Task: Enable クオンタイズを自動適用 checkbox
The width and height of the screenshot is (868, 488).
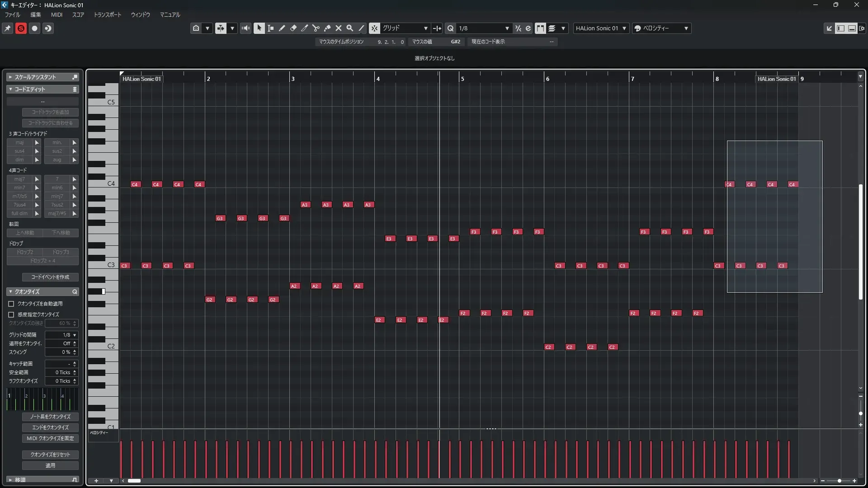Action: [x=11, y=304]
